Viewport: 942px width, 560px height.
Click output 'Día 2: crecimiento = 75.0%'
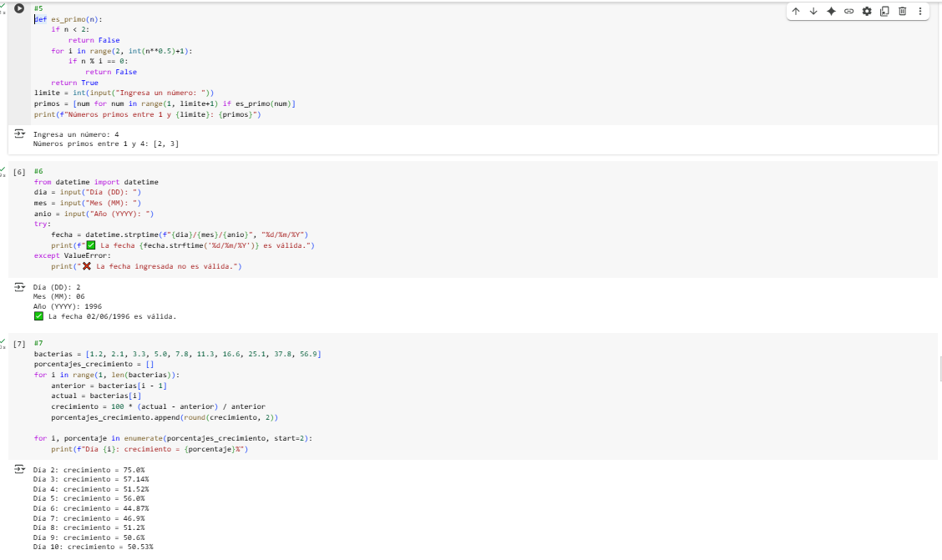(x=89, y=470)
